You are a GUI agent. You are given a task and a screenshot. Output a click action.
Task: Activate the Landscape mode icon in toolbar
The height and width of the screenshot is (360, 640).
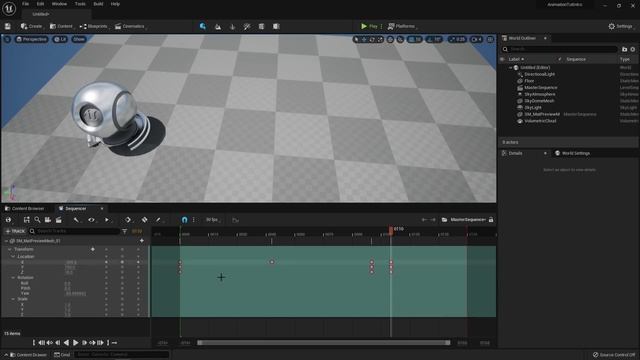[x=218, y=27]
